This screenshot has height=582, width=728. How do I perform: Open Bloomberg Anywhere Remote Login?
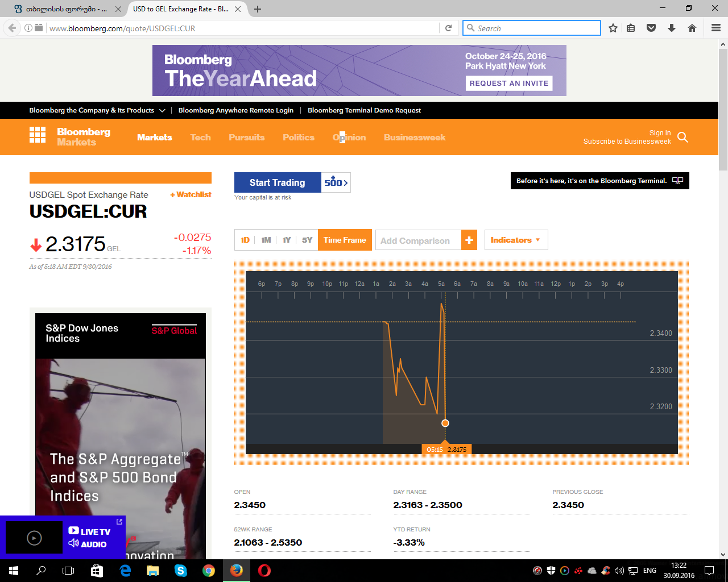[236, 110]
